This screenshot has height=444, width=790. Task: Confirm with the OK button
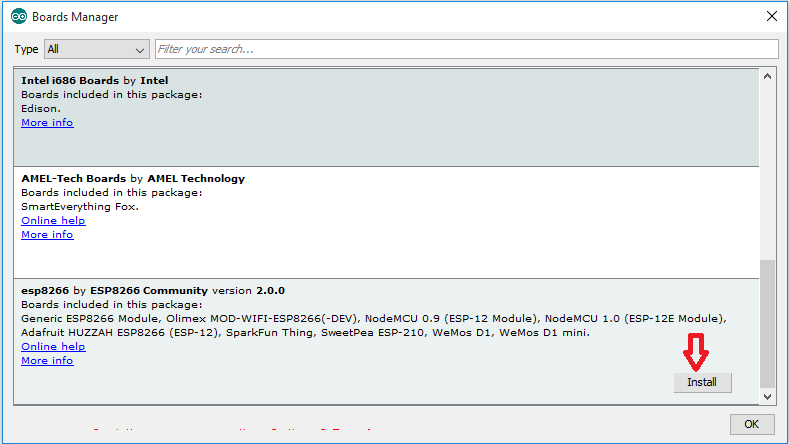pyautogui.click(x=752, y=424)
